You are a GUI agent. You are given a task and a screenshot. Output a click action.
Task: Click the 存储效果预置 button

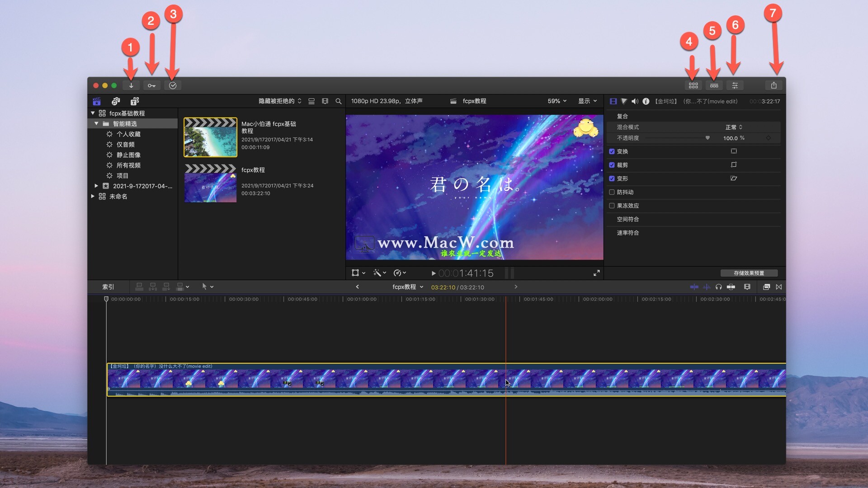tap(749, 273)
